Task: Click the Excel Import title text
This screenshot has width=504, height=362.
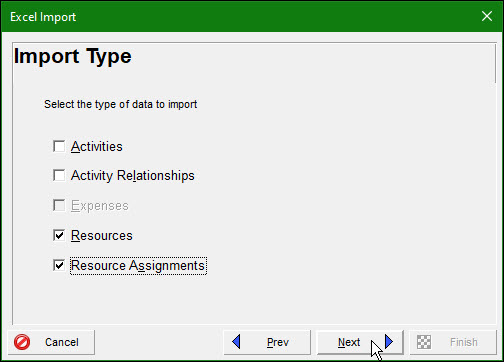Action: (43, 17)
